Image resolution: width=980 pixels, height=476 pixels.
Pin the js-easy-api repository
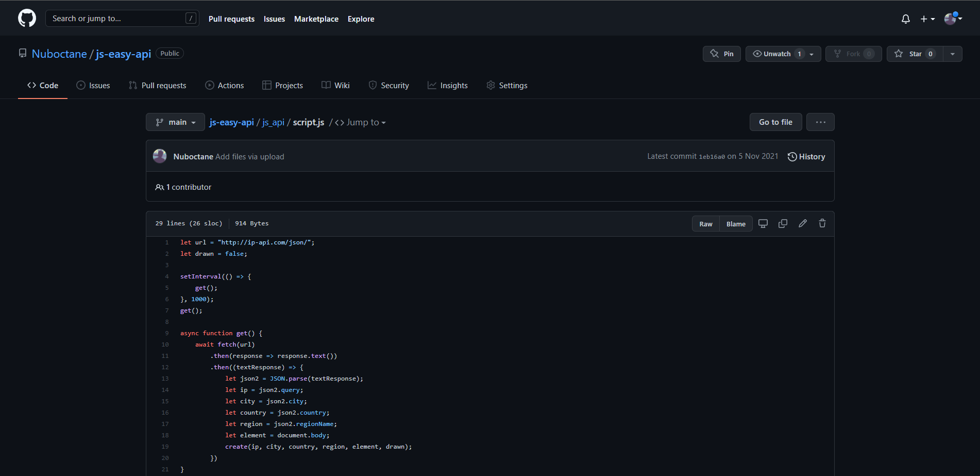pyautogui.click(x=721, y=54)
